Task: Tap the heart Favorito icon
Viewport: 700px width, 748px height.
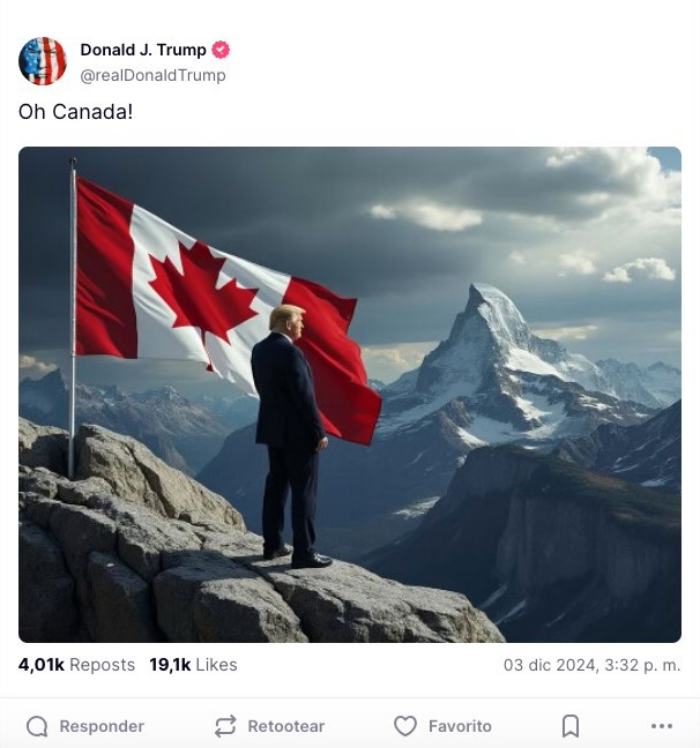Action: point(405,726)
